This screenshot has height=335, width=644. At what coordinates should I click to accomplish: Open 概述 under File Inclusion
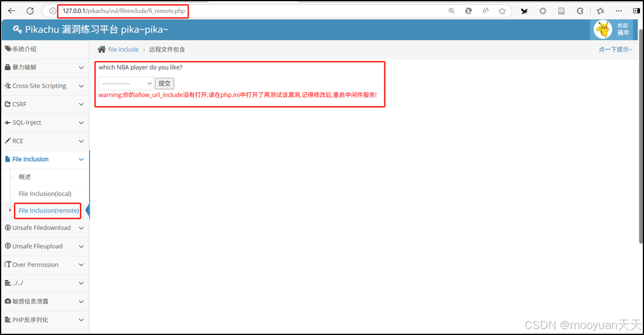pos(25,177)
